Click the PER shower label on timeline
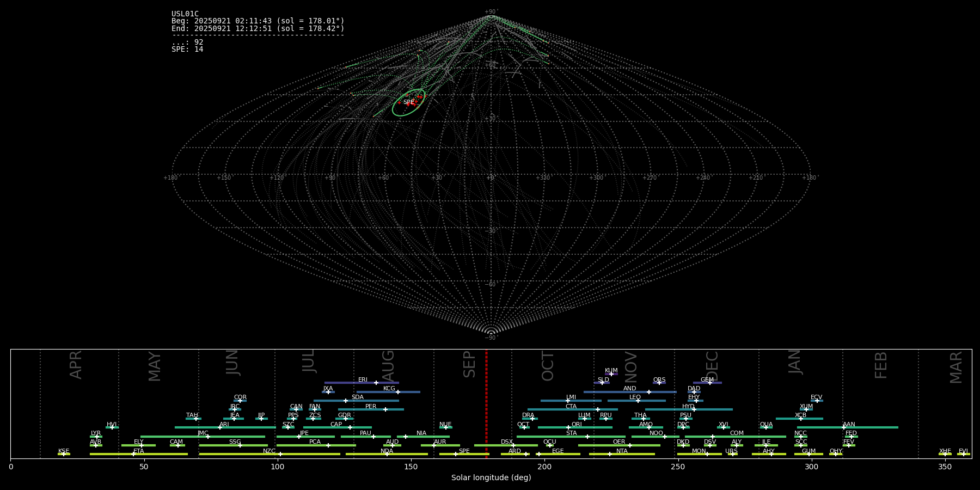Screen dimensions: 980x490 tap(371, 407)
